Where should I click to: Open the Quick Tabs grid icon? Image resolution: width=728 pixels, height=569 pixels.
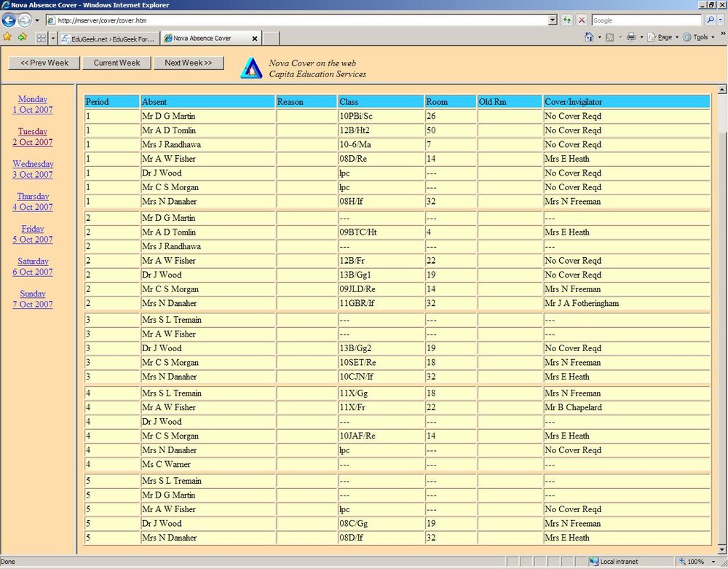pos(41,38)
